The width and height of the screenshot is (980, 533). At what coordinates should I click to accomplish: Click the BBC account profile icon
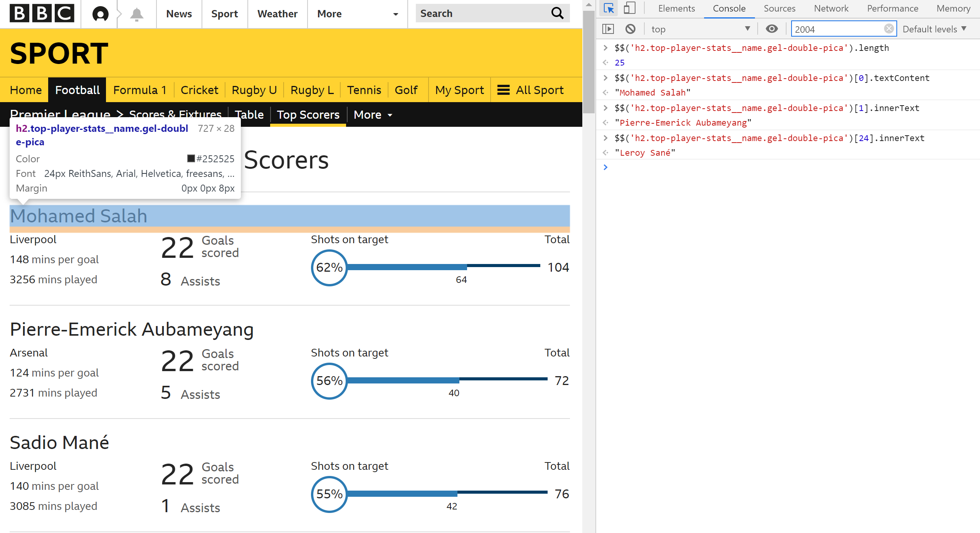pyautogui.click(x=100, y=14)
